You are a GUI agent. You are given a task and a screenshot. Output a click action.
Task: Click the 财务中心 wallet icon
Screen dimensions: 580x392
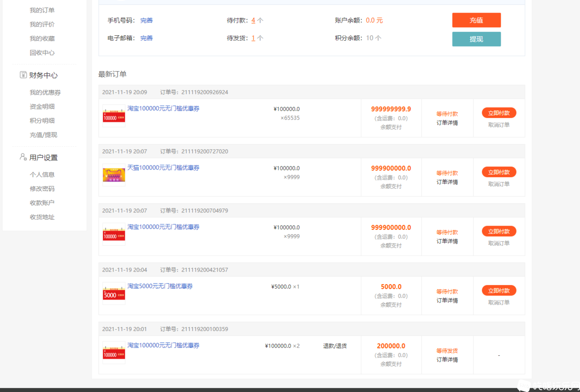23,75
